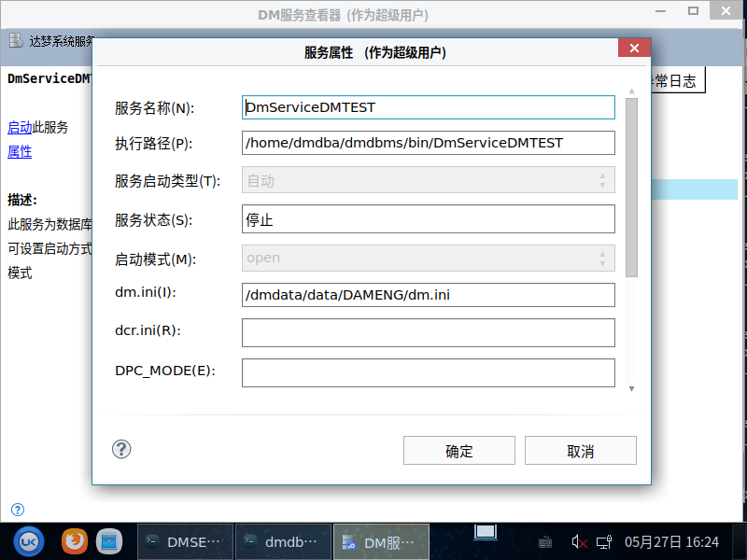The height and width of the screenshot is (560, 747).
Task: Switch to DMSE terminal taskbar item
Action: pyautogui.click(x=185, y=542)
